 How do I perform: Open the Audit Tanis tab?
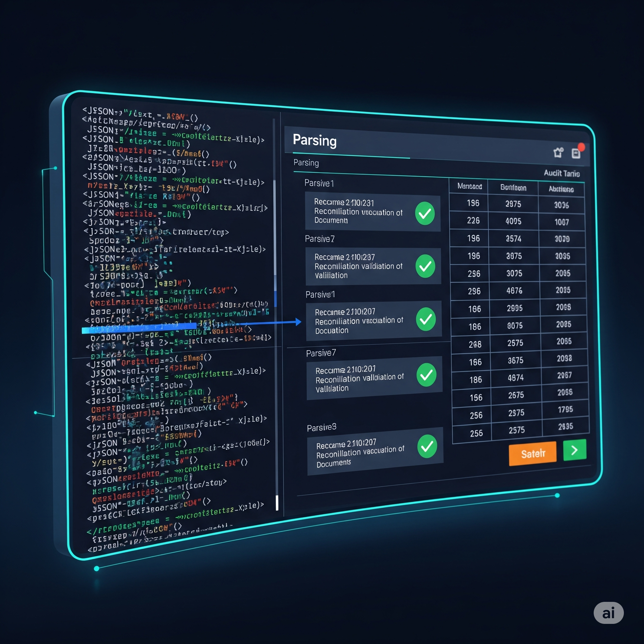(561, 173)
